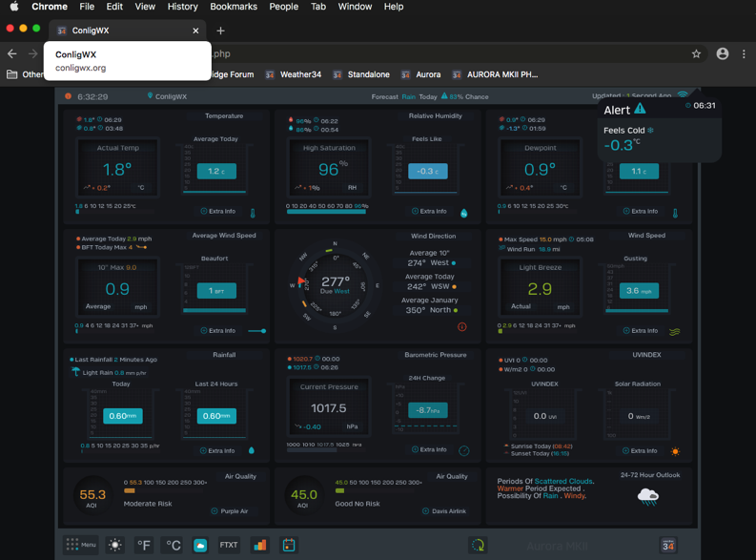Open the Bookmarks menu
The width and height of the screenshot is (756, 560).
pyautogui.click(x=234, y=7)
